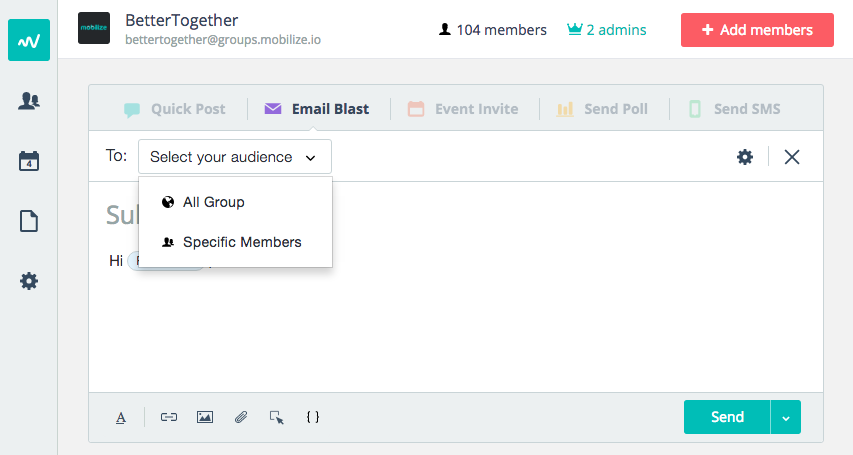Choose All Group from audience menu
This screenshot has height=455, width=853.
pyautogui.click(x=213, y=202)
